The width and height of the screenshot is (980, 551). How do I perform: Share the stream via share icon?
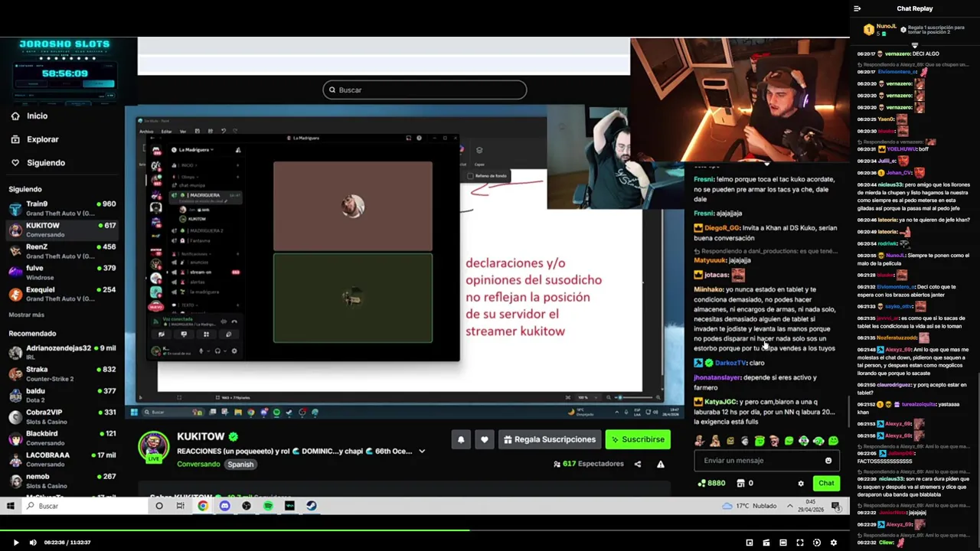coord(638,464)
